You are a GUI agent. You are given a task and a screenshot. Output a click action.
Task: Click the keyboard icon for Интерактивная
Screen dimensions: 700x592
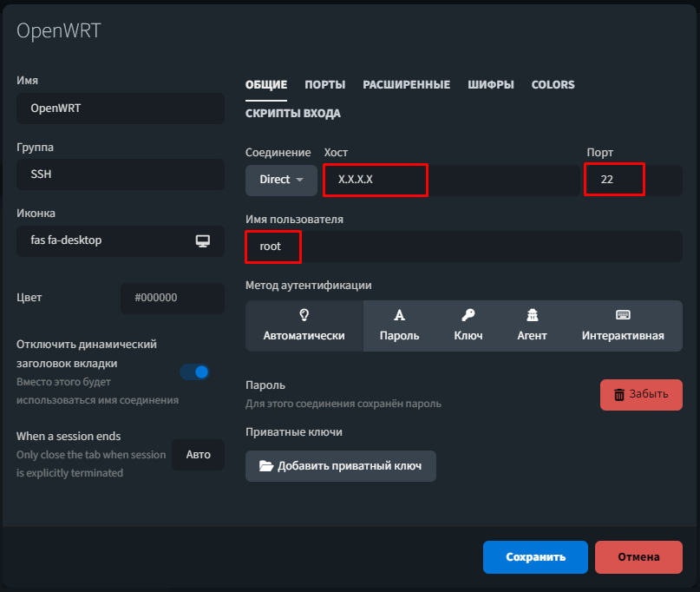pyautogui.click(x=623, y=315)
